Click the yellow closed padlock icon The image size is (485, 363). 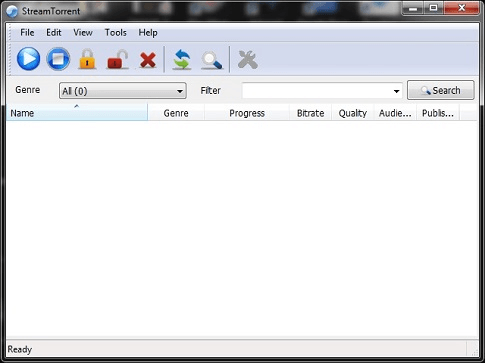[87, 59]
